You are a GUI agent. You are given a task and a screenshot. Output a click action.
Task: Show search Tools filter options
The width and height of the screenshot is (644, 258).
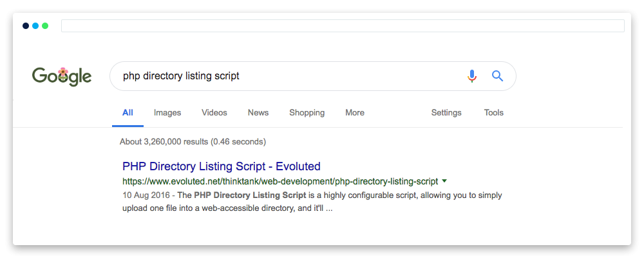pyautogui.click(x=494, y=113)
